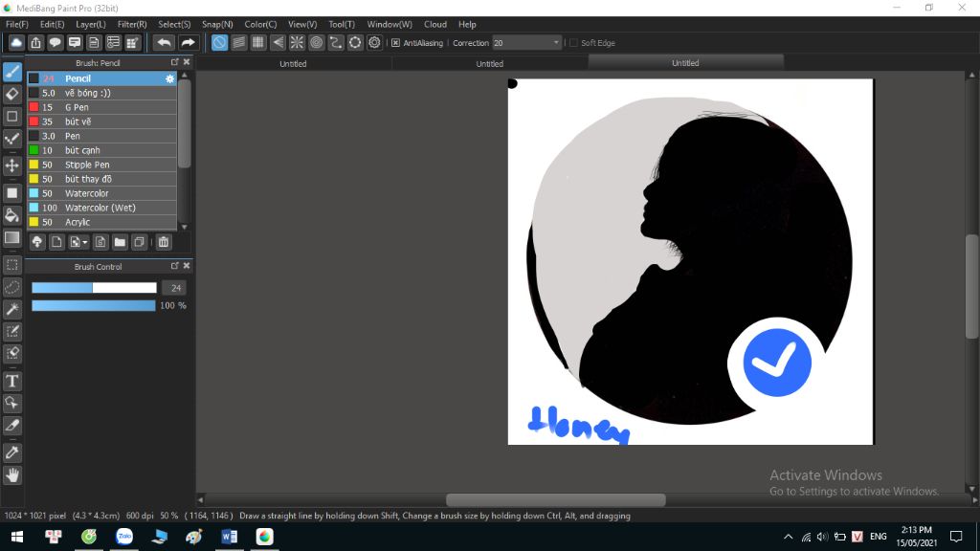Select the Eraser tool

(x=11, y=95)
